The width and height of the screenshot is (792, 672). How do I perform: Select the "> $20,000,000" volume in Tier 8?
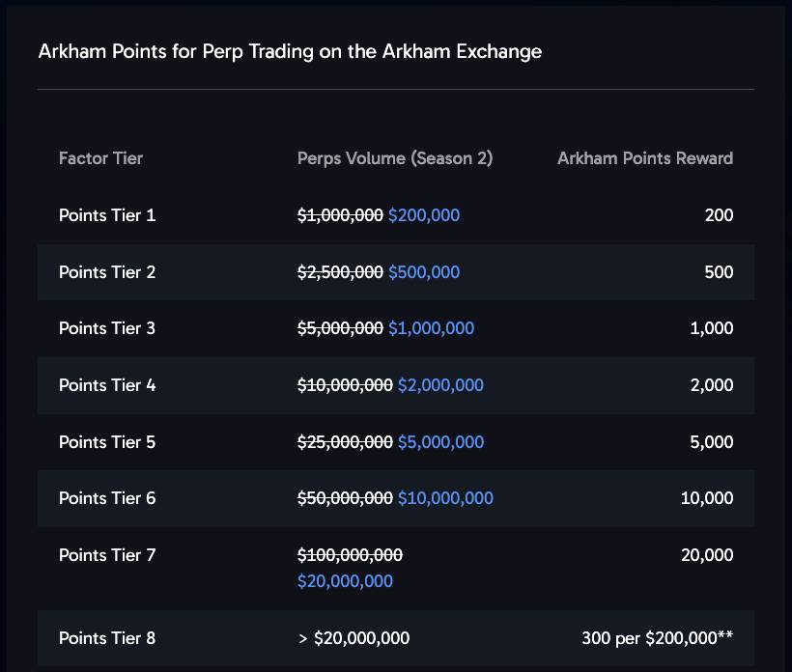(x=354, y=638)
